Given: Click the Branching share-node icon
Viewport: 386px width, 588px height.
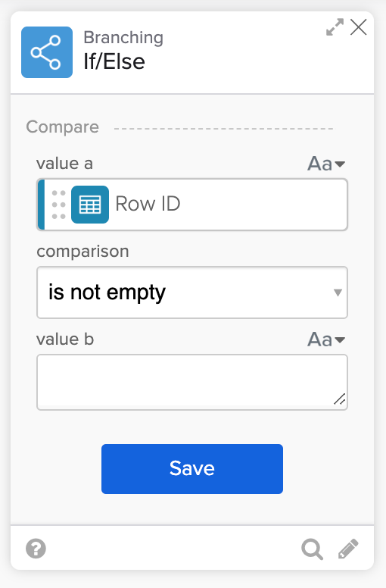Looking at the screenshot, I should [47, 52].
